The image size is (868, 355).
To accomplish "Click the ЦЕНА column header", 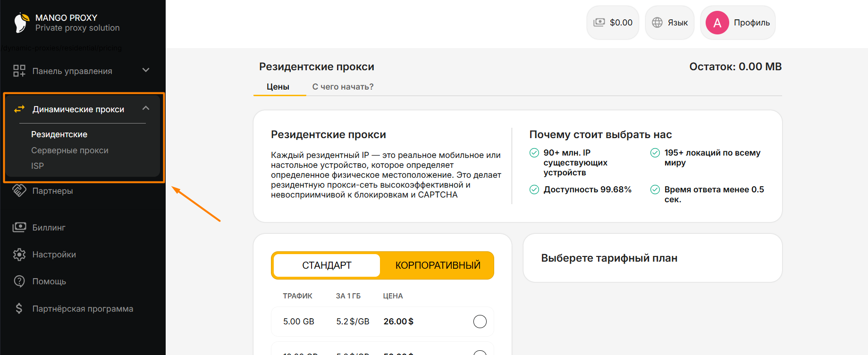I will point(393,296).
